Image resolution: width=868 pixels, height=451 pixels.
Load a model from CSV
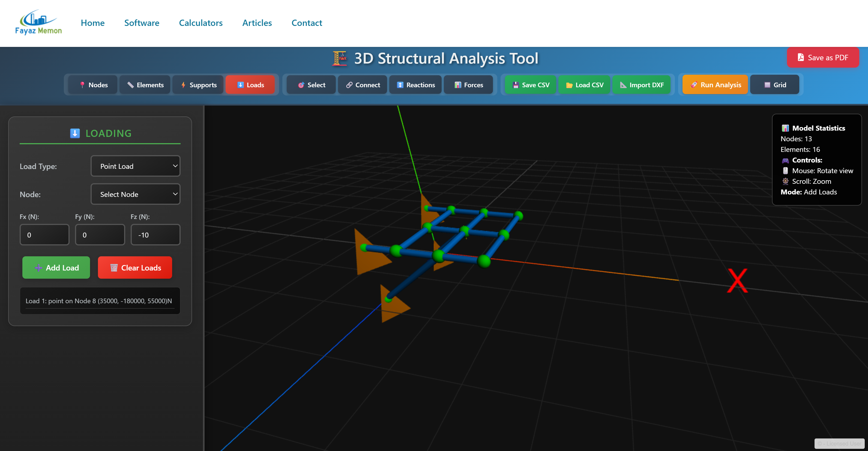(x=584, y=85)
